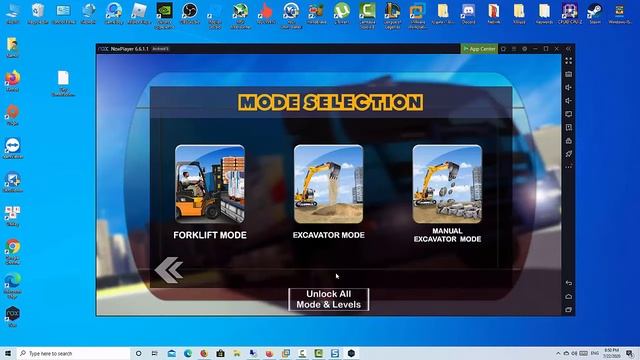Open the Steam desktop icon
640x360 pixels.
[595, 14]
